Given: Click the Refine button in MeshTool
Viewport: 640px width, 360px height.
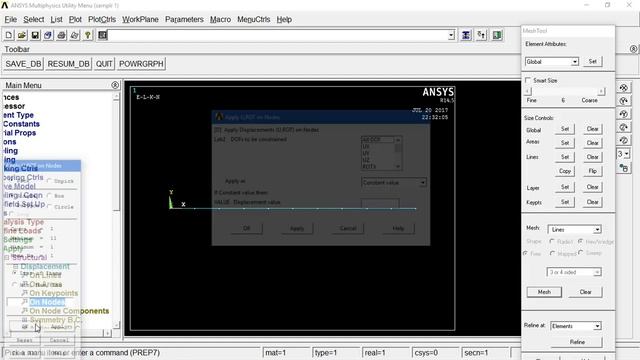Looking at the screenshot, I should [577, 342].
